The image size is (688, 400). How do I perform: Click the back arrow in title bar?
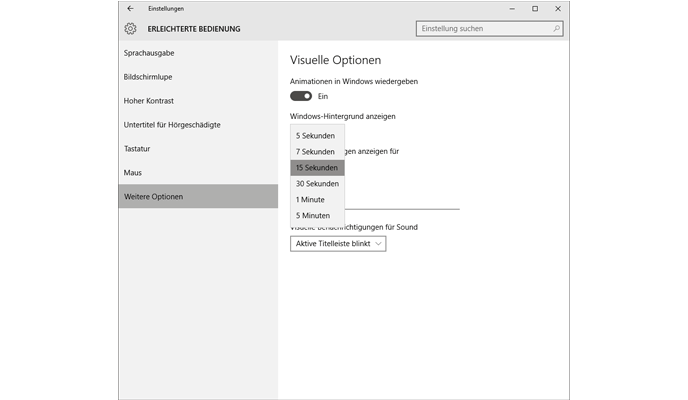pos(130,8)
